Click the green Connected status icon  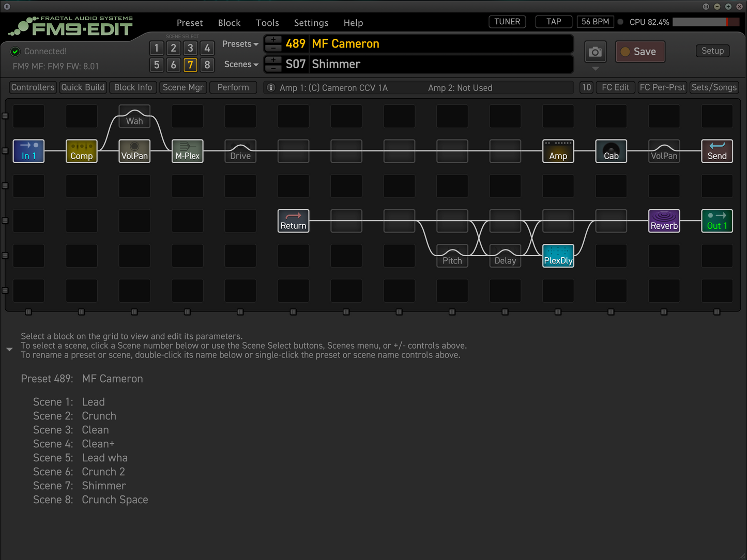(16, 51)
